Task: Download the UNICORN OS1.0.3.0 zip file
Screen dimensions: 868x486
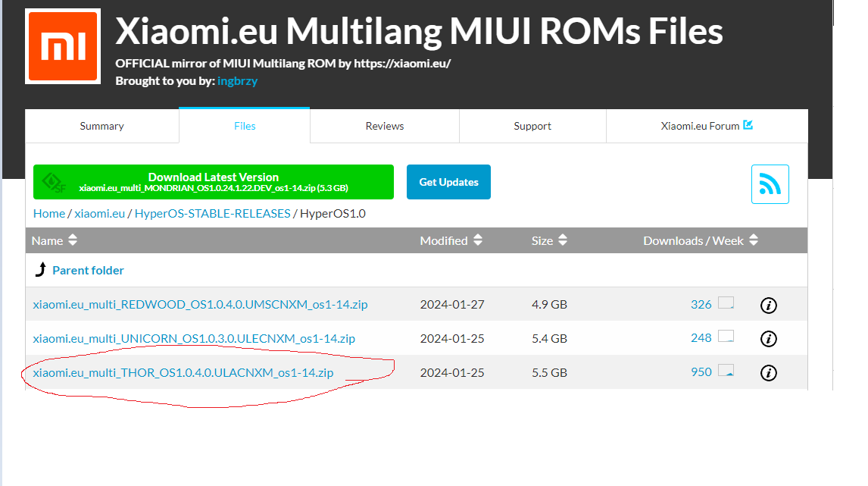Action: tap(194, 338)
